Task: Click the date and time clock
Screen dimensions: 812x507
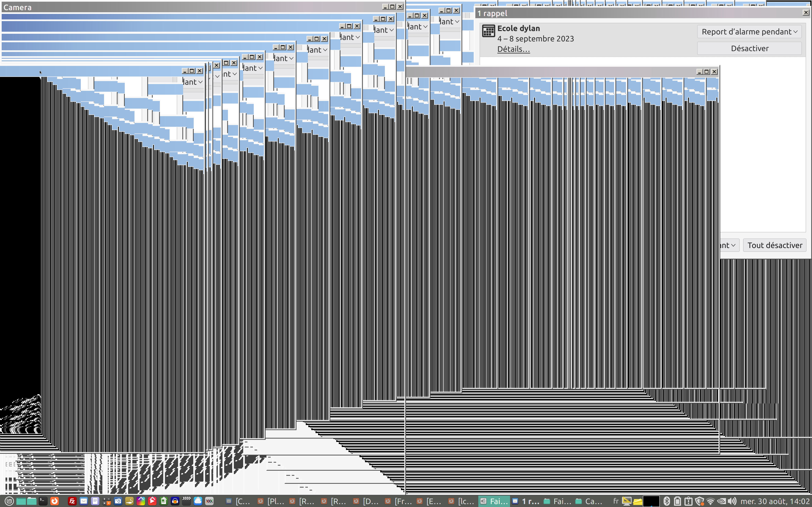Action: 775,501
